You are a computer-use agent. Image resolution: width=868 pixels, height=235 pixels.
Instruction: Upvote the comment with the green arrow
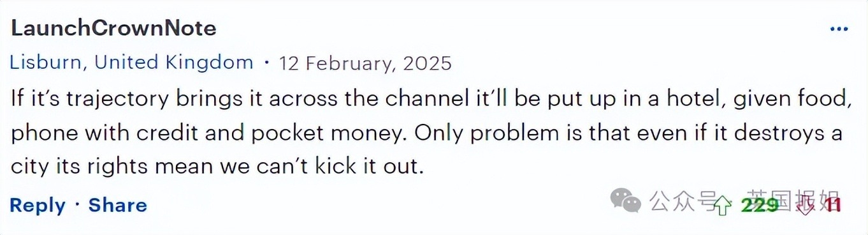723,205
